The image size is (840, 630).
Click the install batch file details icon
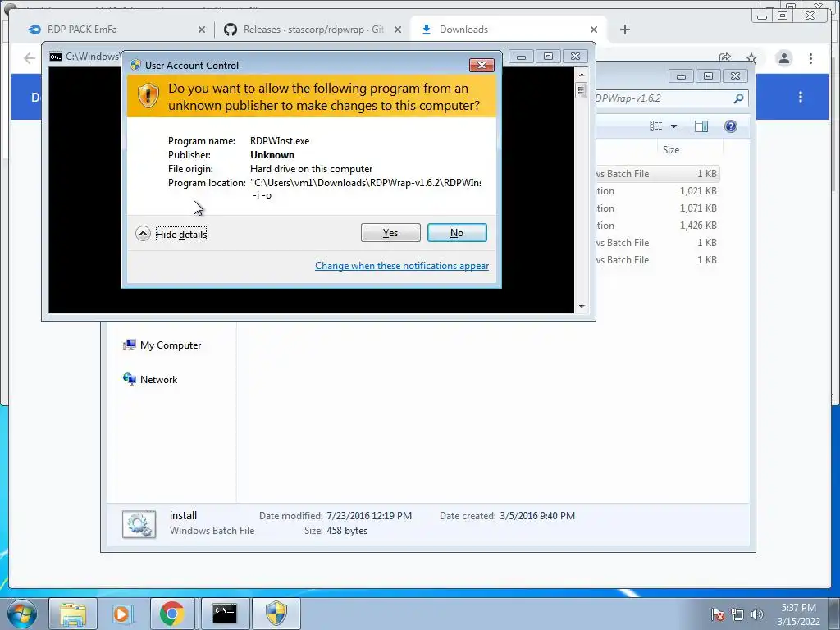[139, 524]
